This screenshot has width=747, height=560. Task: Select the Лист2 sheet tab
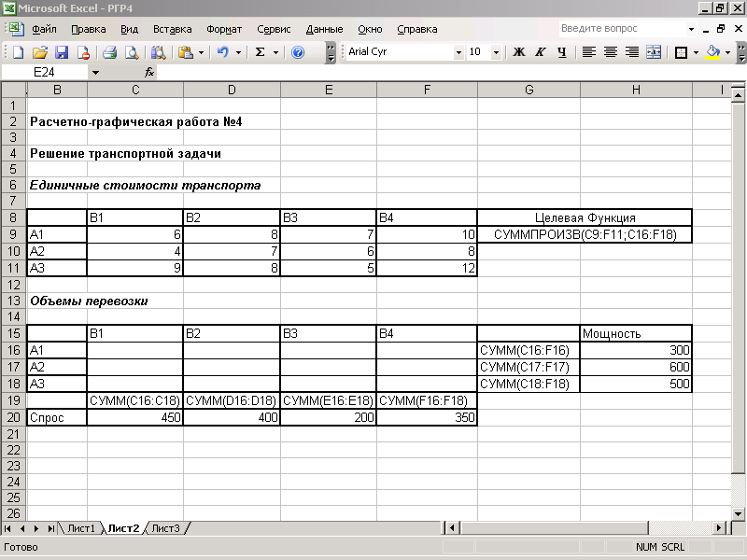point(123,528)
